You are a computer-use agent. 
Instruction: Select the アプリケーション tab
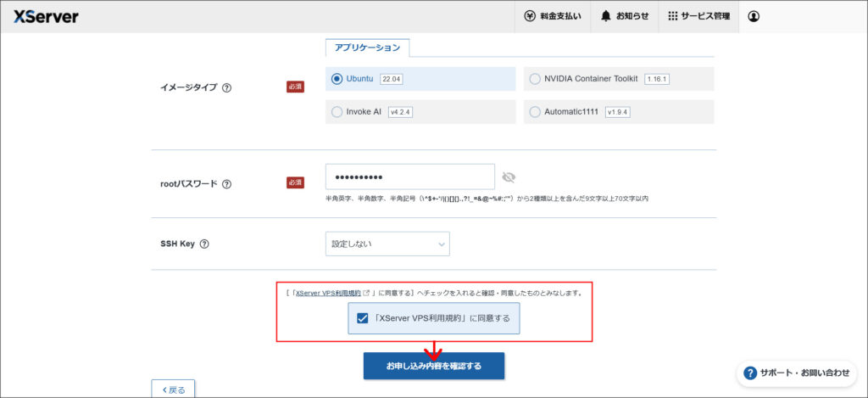(x=368, y=48)
